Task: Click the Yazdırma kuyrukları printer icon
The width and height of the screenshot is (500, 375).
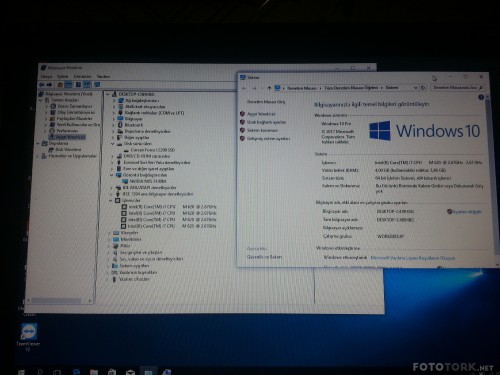Action: (114, 272)
